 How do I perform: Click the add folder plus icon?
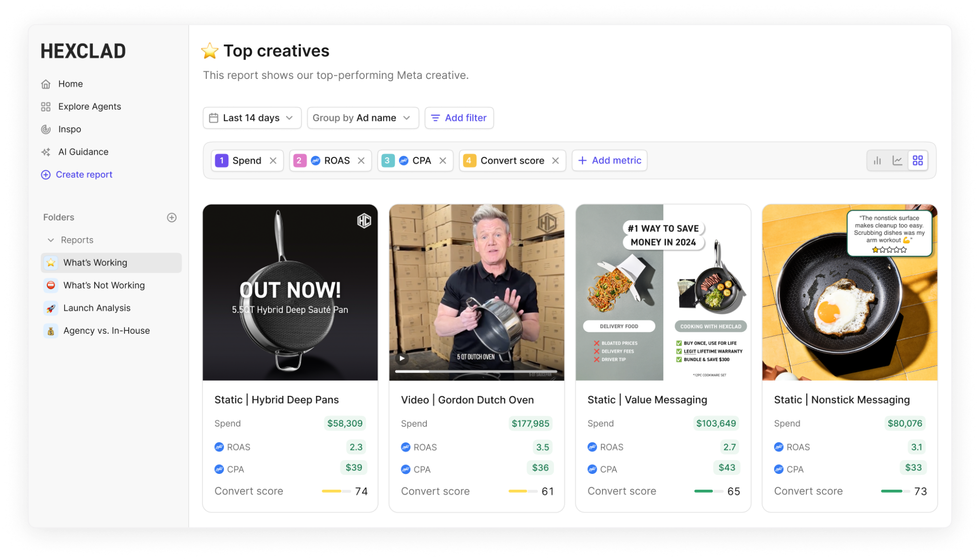(x=172, y=218)
